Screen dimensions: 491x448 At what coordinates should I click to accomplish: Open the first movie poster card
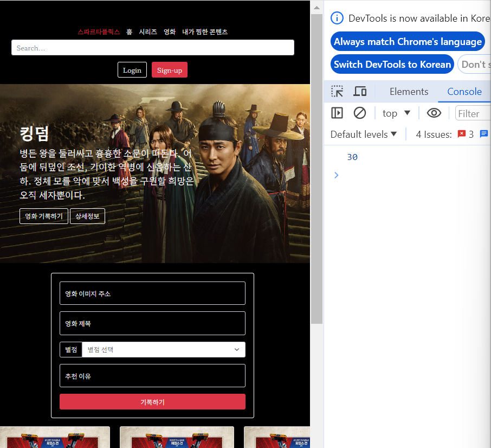[55, 437]
